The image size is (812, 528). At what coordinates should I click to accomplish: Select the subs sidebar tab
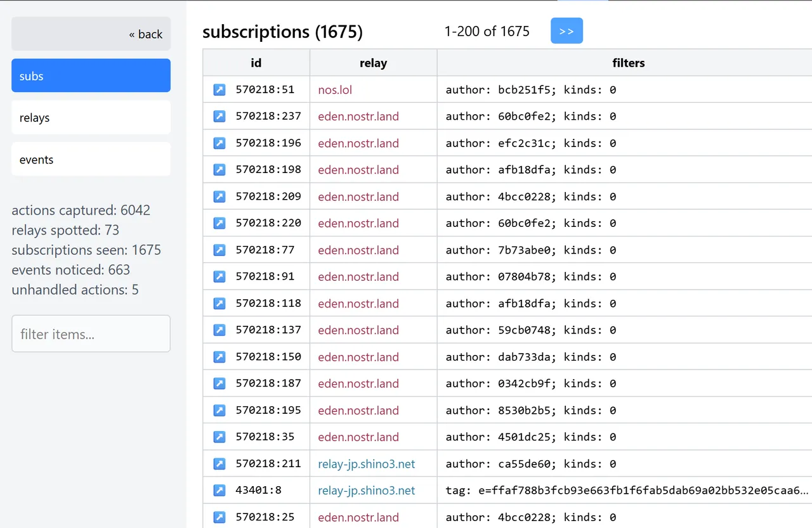click(x=91, y=76)
